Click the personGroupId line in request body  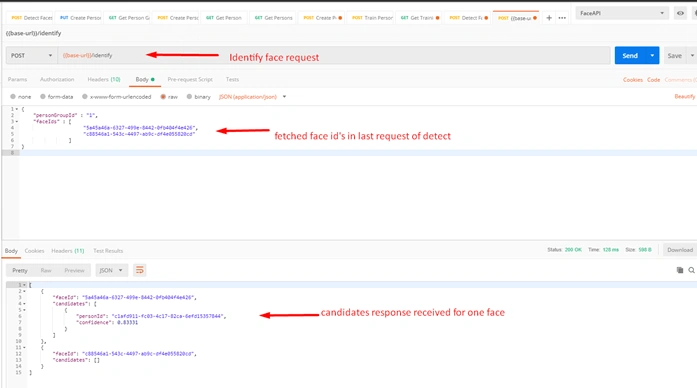coord(65,115)
